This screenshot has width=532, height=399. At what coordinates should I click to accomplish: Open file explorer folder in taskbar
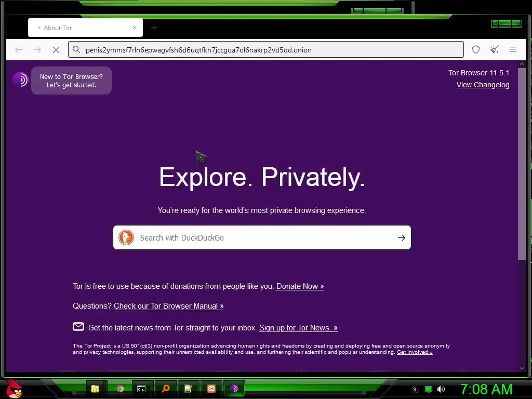[x=95, y=389]
